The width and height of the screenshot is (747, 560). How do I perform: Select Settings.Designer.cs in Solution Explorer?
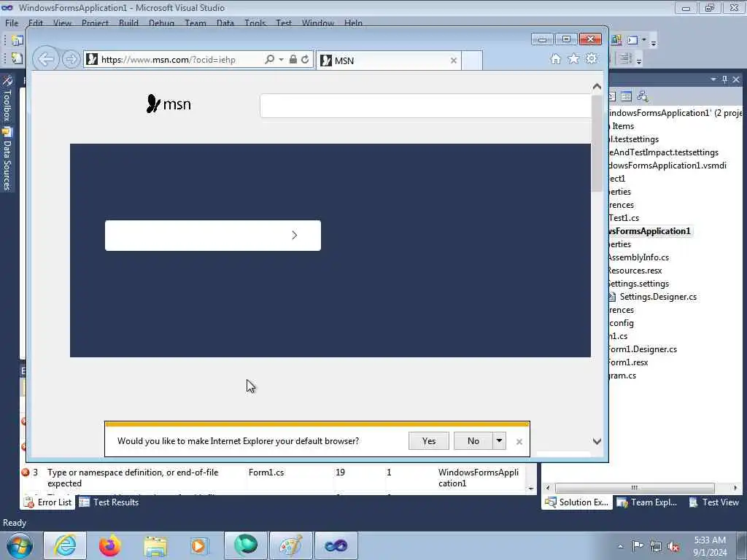[658, 297]
